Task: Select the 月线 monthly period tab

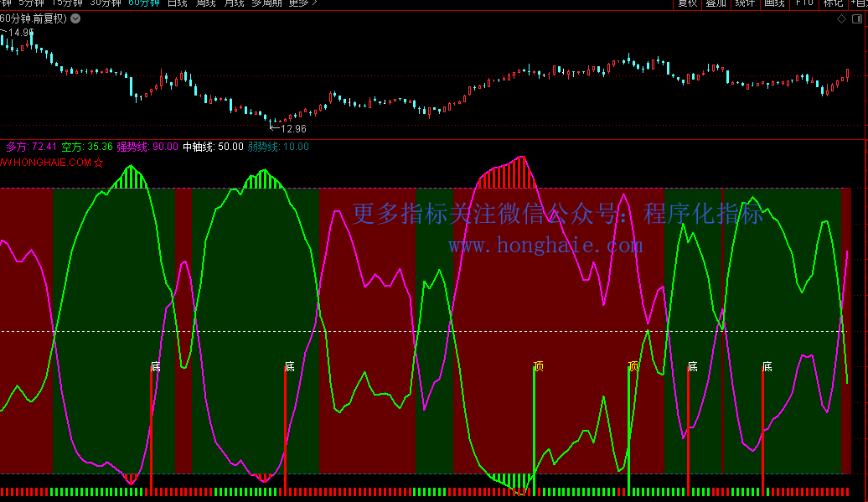Action: click(233, 3)
